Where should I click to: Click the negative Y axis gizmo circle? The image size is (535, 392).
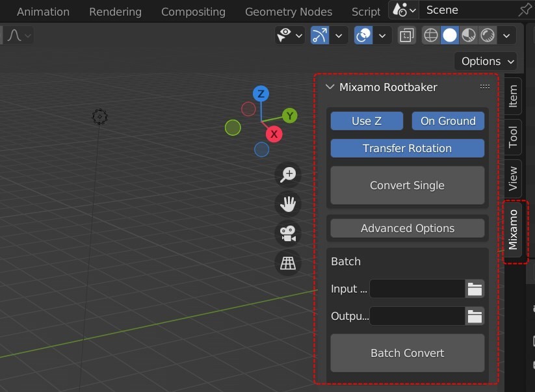pos(233,128)
